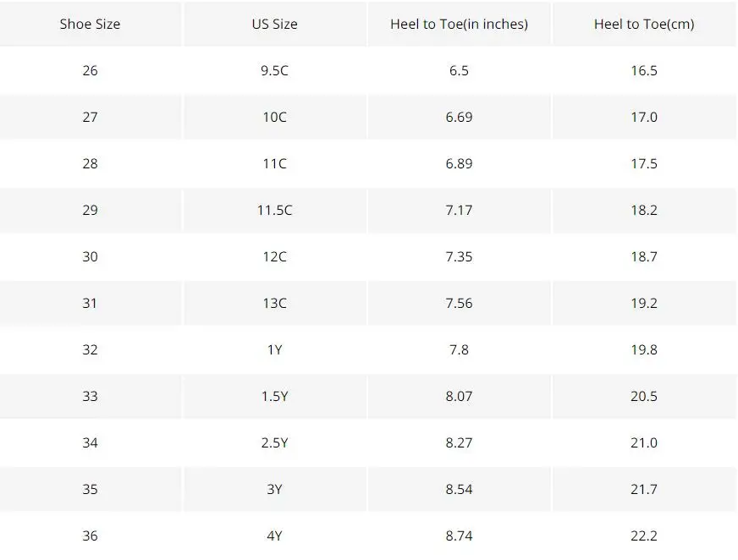The image size is (738, 560).
Task: Click the Heel to Toe(cm) header
Action: coord(644,24)
